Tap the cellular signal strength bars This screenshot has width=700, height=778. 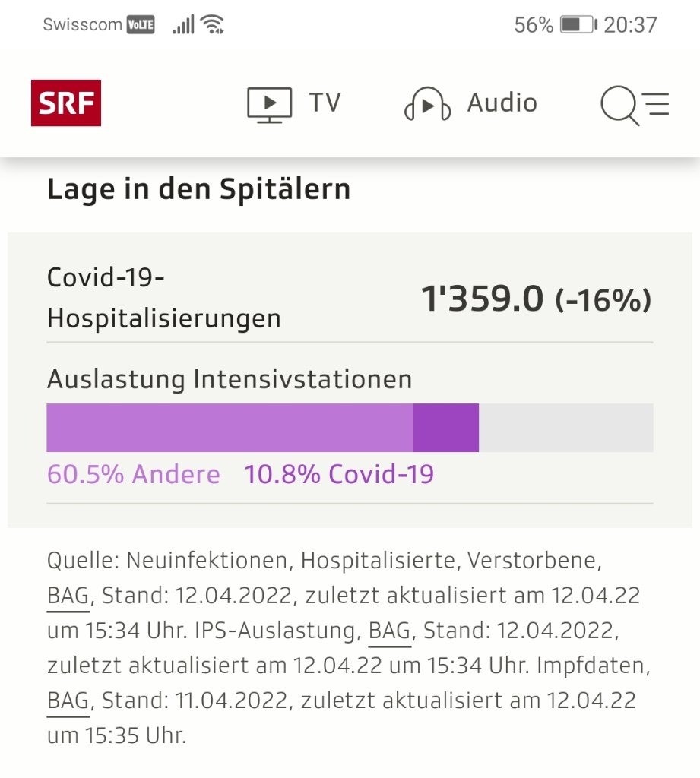pyautogui.click(x=183, y=25)
